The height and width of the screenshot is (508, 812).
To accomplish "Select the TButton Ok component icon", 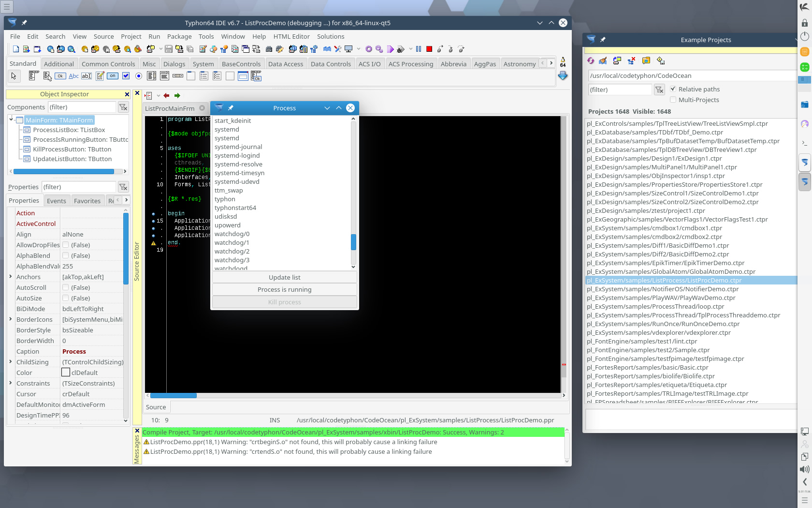I will tap(60, 76).
